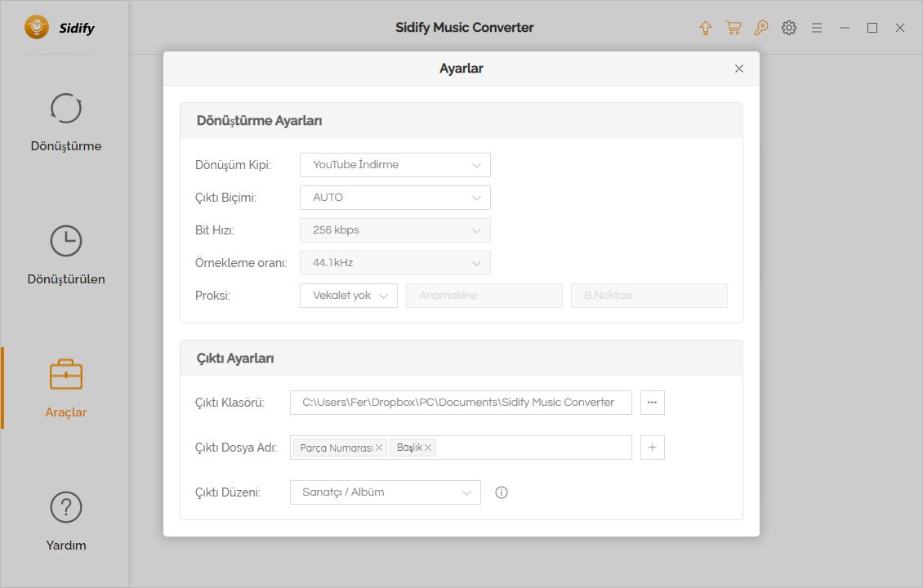Open the Bit Hızı dropdown

tap(395, 230)
